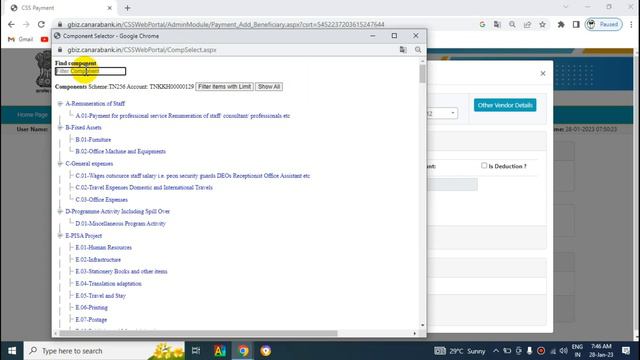Click the E-PISA Project heading

coord(84,236)
